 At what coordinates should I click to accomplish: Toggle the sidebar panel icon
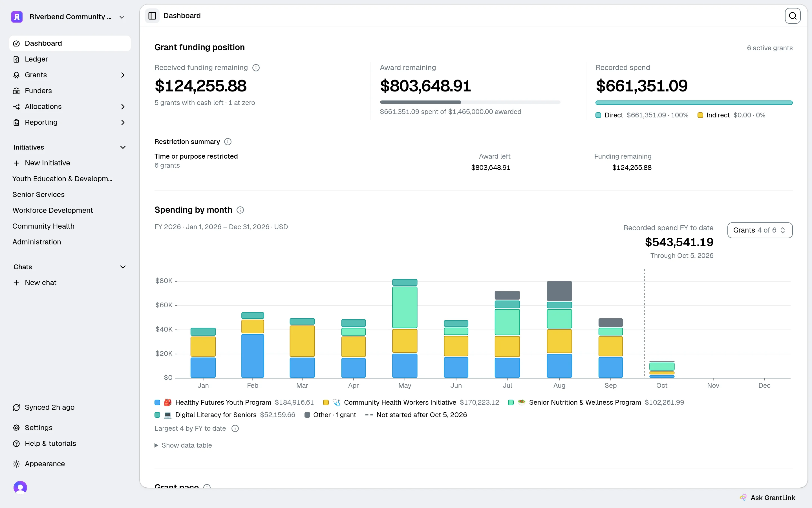click(152, 16)
